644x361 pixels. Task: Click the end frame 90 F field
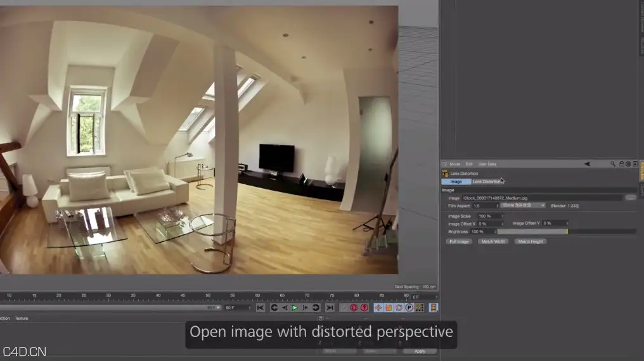pos(236,308)
